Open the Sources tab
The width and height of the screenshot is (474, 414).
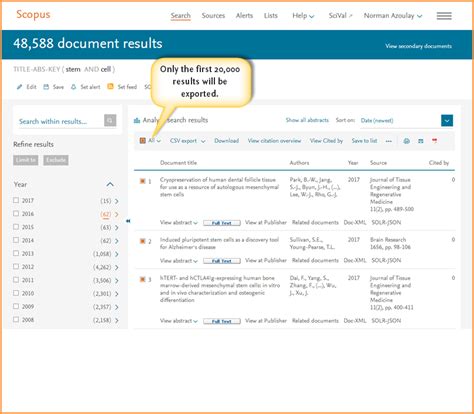point(213,16)
